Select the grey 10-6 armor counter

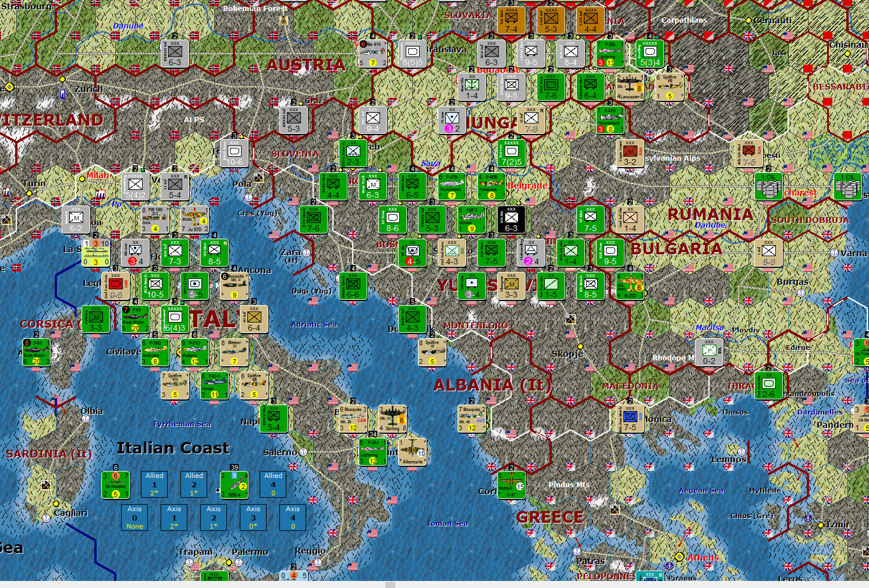coord(234,153)
